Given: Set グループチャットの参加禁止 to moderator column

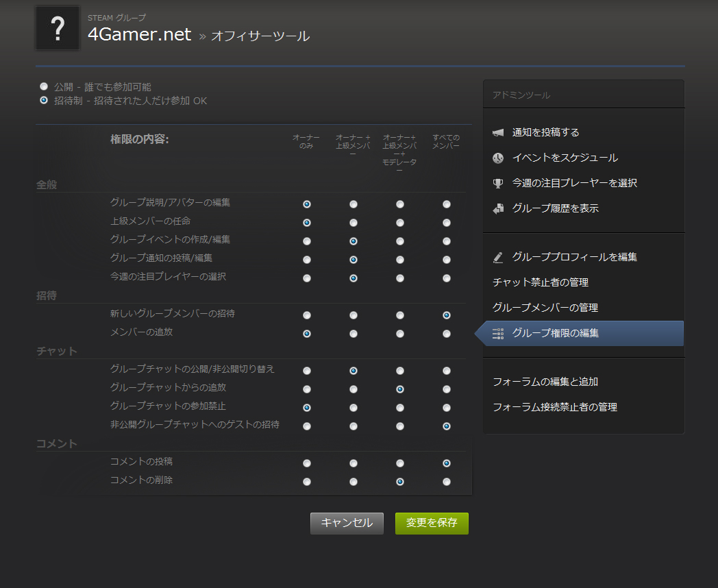Looking at the screenshot, I should tap(399, 408).
